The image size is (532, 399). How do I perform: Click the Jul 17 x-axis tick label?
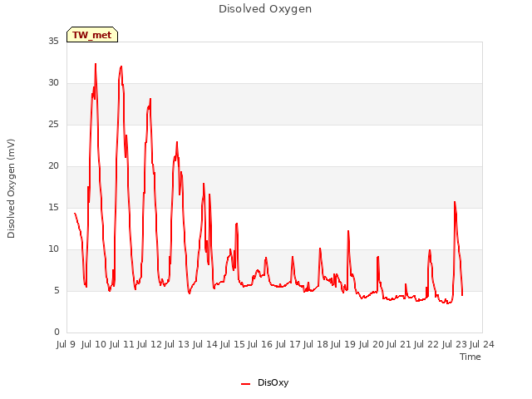[x=288, y=344]
